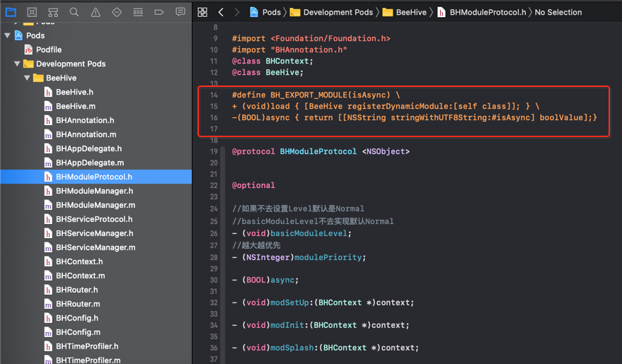Click the Podfile ruby file icon
Viewport: 622px width, 364px height.
click(x=28, y=49)
